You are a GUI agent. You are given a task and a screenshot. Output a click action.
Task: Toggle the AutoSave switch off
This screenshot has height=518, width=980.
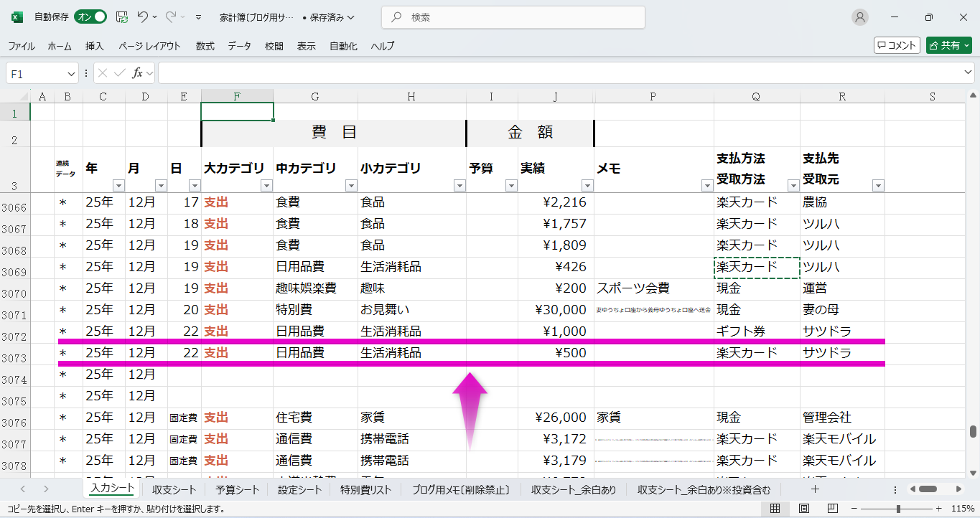click(x=90, y=17)
